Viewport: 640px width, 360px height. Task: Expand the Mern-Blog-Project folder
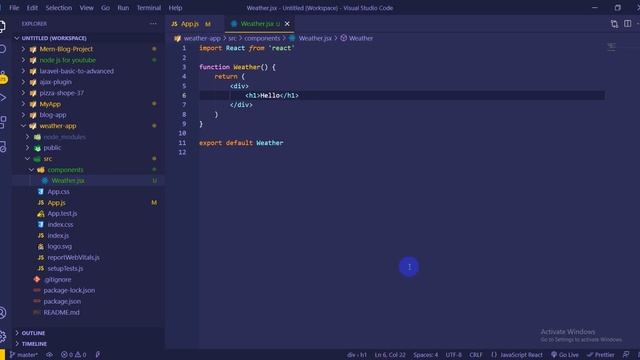(x=66, y=49)
